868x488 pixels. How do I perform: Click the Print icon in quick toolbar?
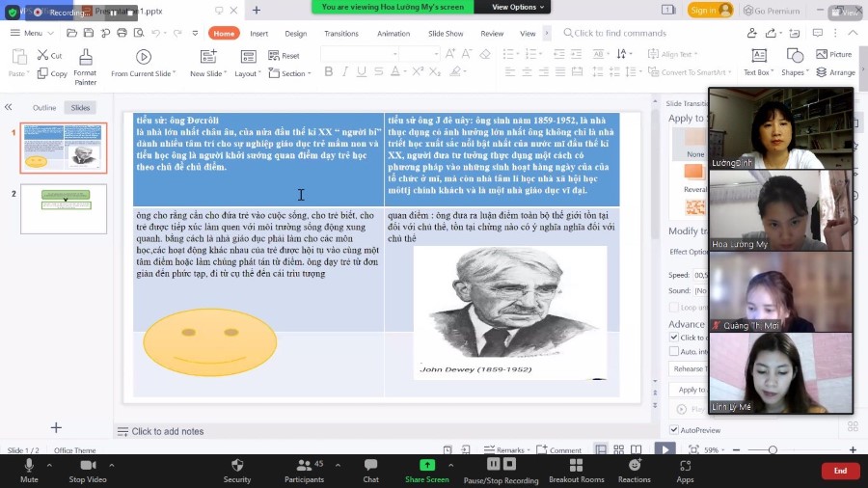pyautogui.click(x=122, y=33)
